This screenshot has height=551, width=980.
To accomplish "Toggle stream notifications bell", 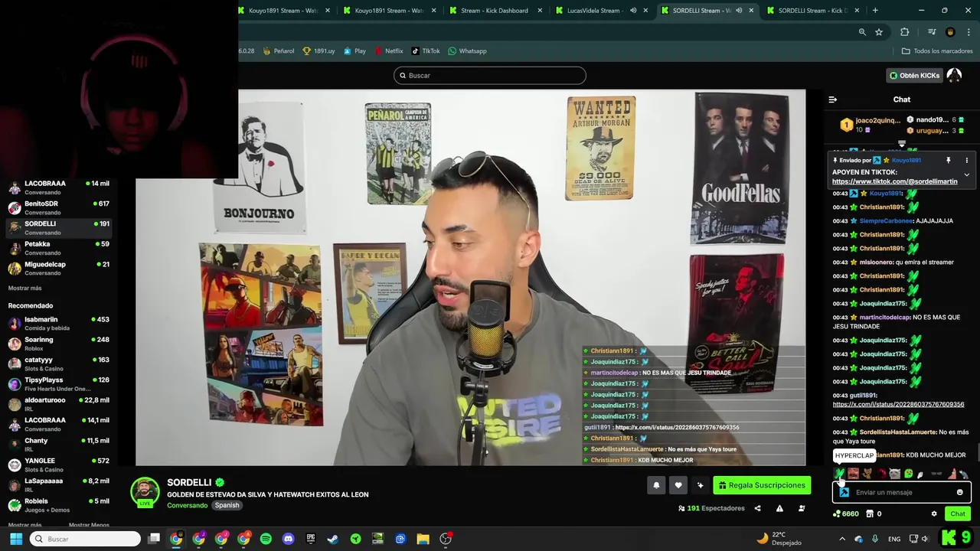I will [x=656, y=484].
